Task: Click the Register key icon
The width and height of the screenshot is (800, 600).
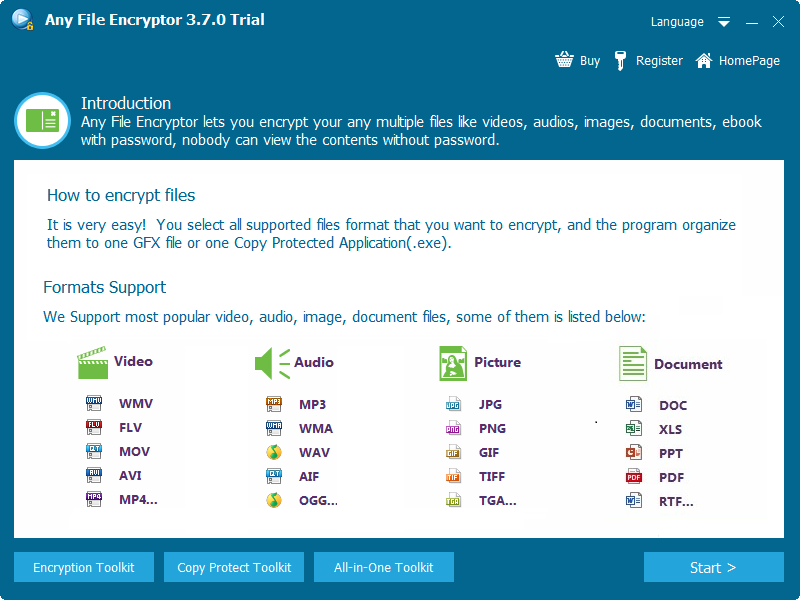Action: [x=620, y=60]
